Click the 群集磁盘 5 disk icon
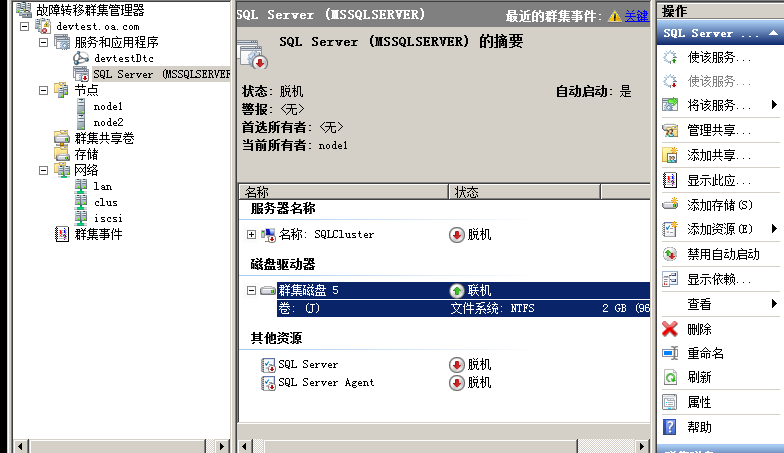 click(x=268, y=290)
